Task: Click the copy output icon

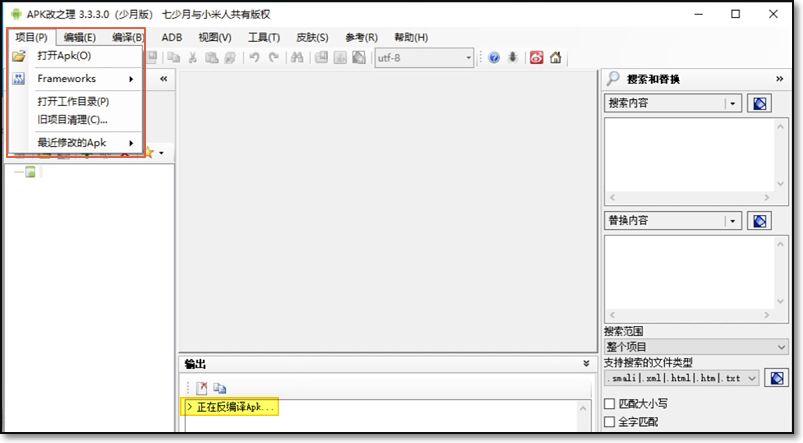Action: [220, 388]
